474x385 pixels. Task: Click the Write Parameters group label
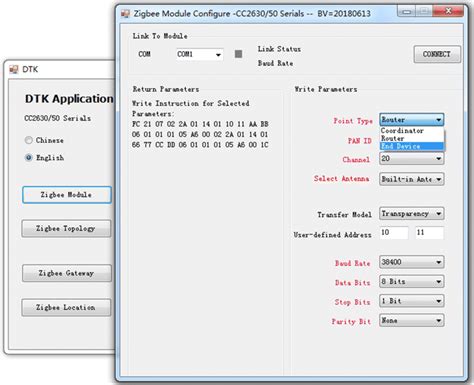click(x=326, y=89)
